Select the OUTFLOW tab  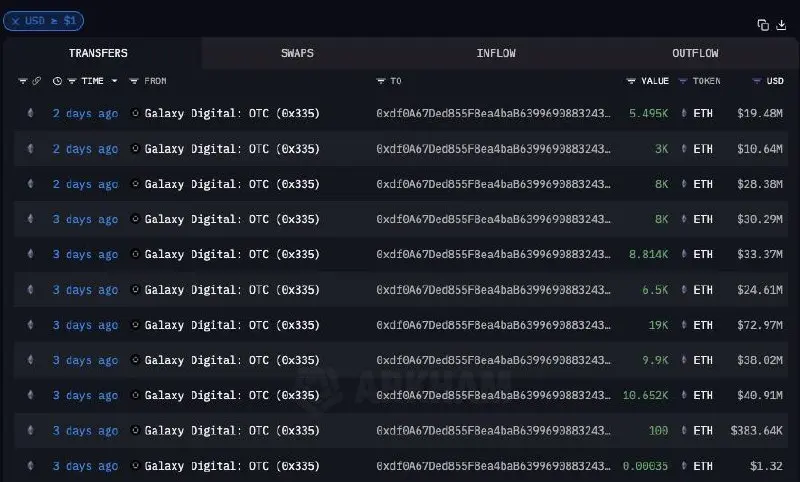tap(695, 53)
